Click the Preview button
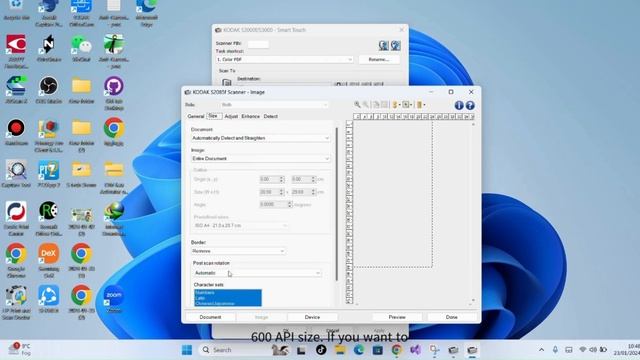The height and width of the screenshot is (360, 640). tap(397, 317)
